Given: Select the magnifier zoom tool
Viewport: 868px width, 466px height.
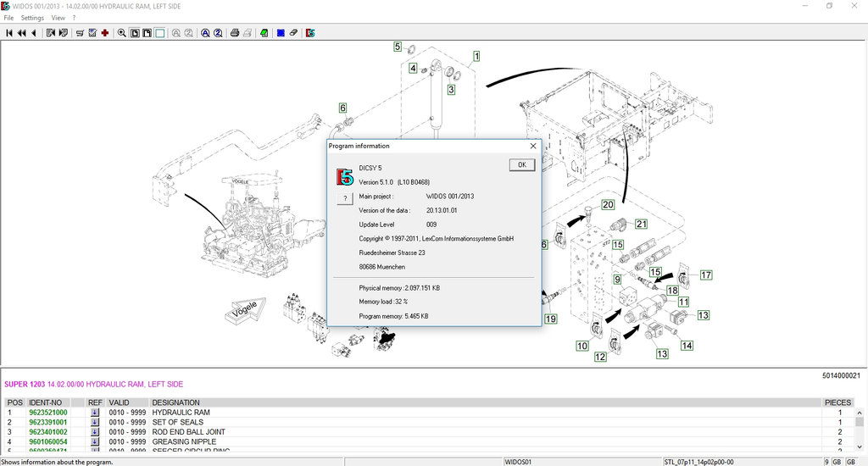Looking at the screenshot, I should click(122, 34).
